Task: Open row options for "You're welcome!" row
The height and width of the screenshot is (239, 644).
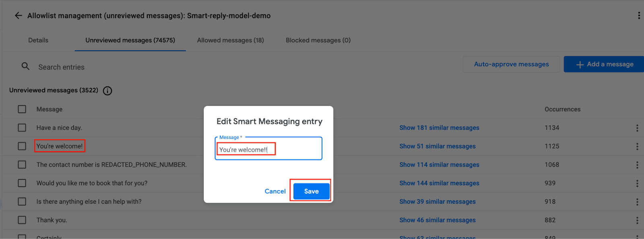Action: pyautogui.click(x=637, y=146)
